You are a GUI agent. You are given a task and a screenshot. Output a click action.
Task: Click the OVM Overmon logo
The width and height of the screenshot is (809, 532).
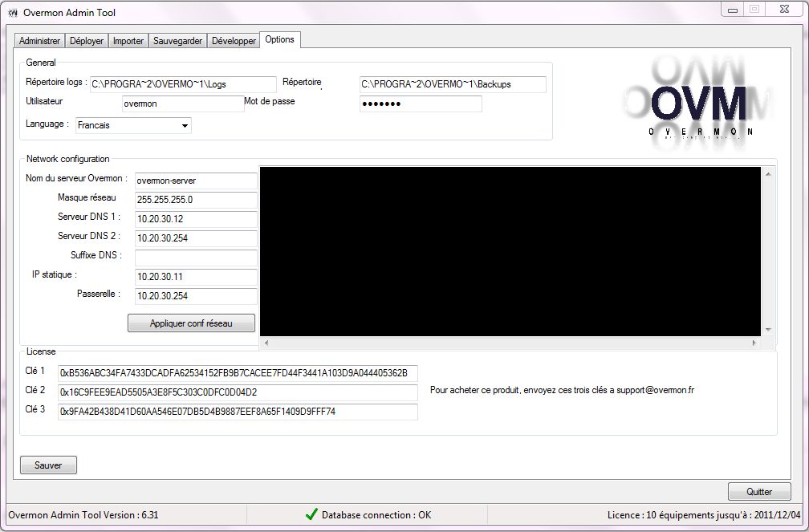pyautogui.click(x=700, y=105)
